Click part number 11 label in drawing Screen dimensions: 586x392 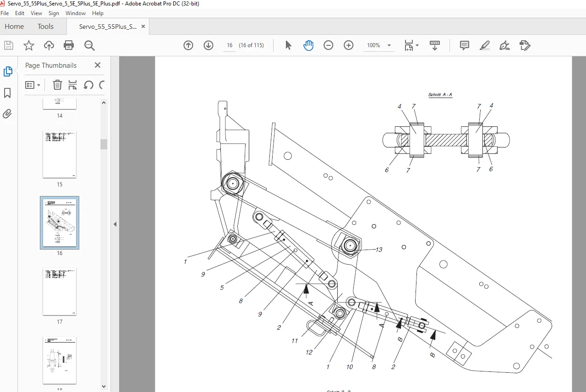[x=295, y=341]
